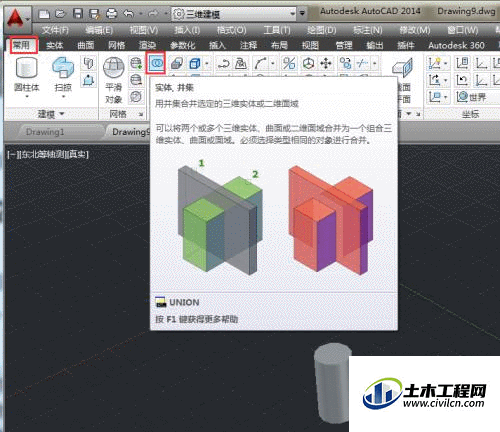This screenshot has height=432, width=500.
Task: Expand the dropdown arrow beside the blue box icon
Action: pyautogui.click(x=207, y=63)
